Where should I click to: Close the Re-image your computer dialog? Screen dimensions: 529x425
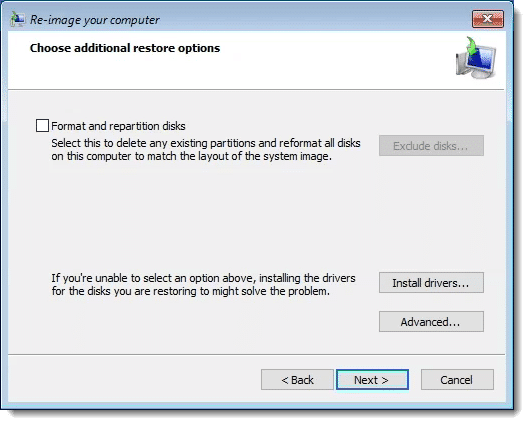tap(488, 19)
